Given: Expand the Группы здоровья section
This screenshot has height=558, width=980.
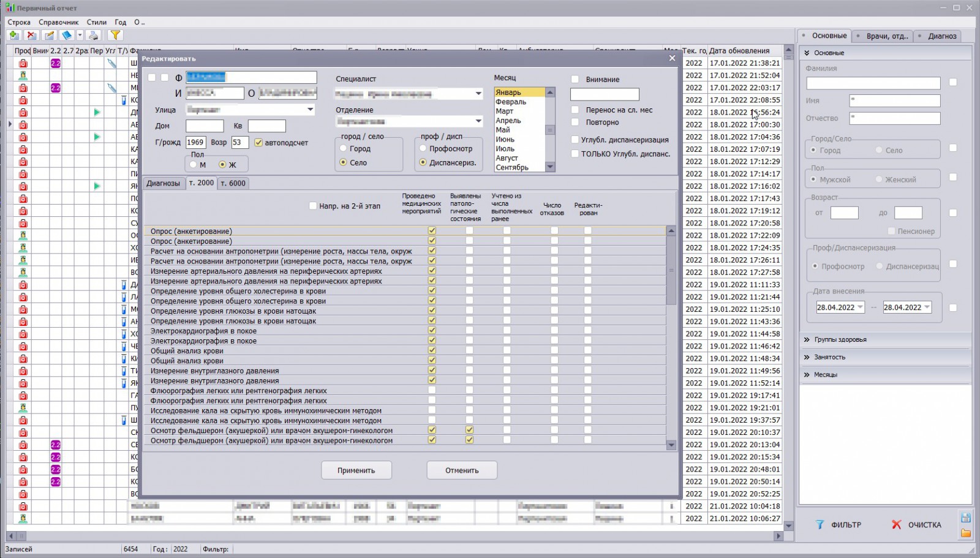Looking at the screenshot, I should coord(840,339).
